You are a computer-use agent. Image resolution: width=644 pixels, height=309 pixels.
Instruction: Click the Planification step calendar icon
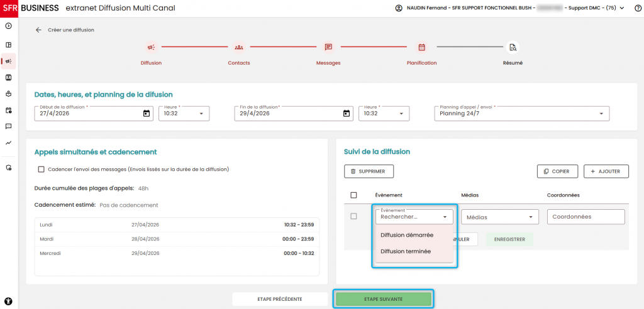[421, 47]
